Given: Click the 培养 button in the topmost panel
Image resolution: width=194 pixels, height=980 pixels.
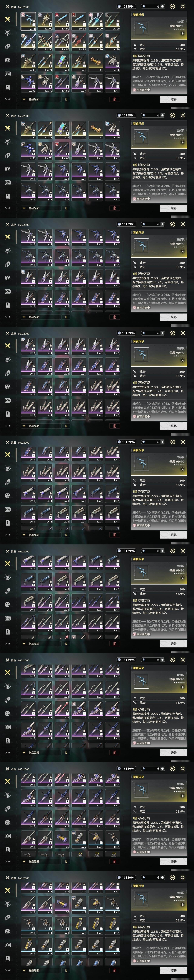Looking at the screenshot, I should click(x=173, y=99).
